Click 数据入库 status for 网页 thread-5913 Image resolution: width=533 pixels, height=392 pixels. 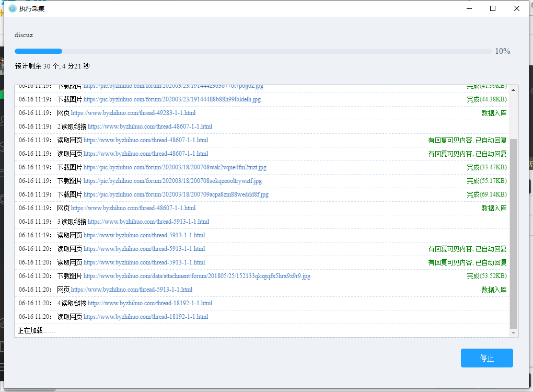click(x=494, y=290)
